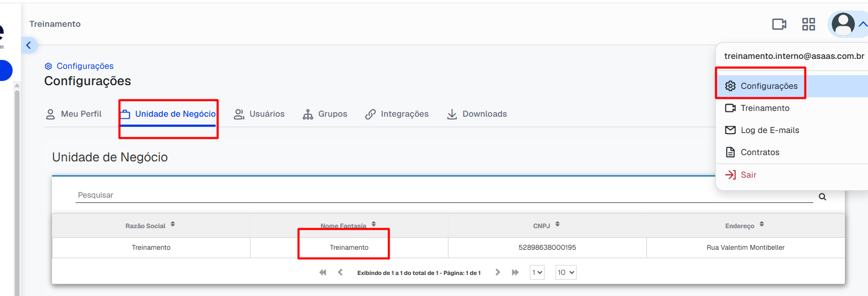Image resolution: width=868 pixels, height=296 pixels.
Task: Click the Treinamento header title
Action: coord(55,24)
